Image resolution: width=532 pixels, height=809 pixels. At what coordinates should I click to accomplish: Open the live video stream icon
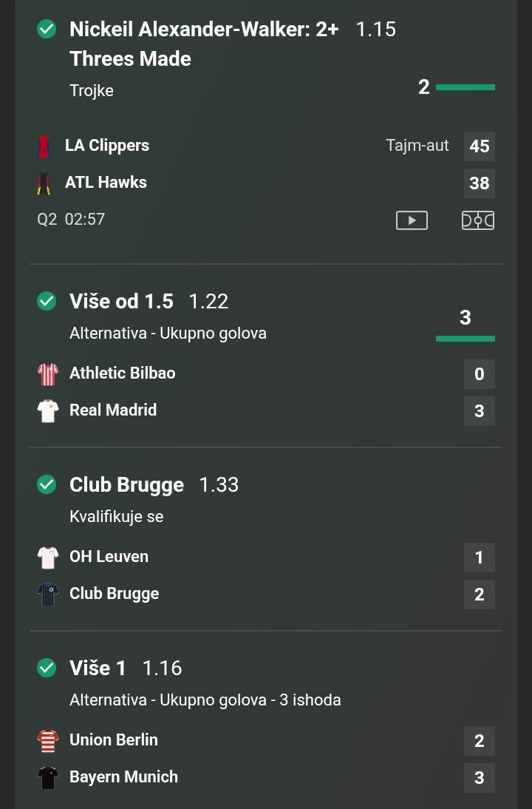point(412,220)
